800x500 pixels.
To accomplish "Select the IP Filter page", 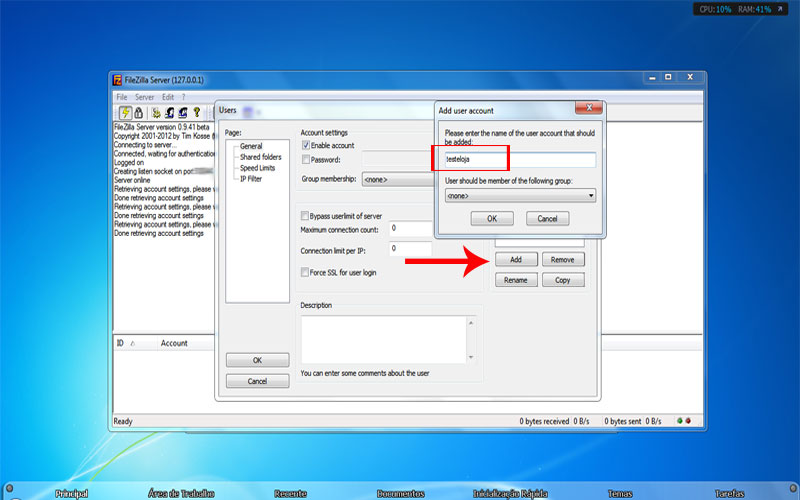I will click(x=251, y=179).
